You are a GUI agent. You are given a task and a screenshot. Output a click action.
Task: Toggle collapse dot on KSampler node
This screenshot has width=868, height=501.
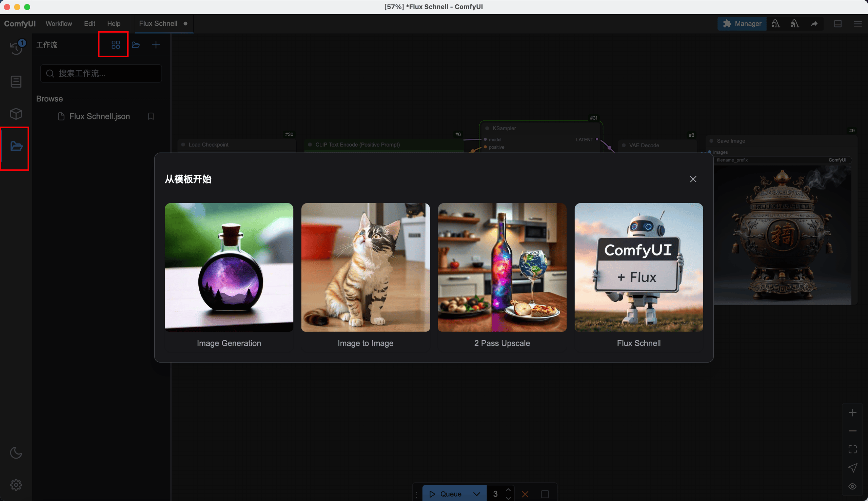[x=487, y=128]
